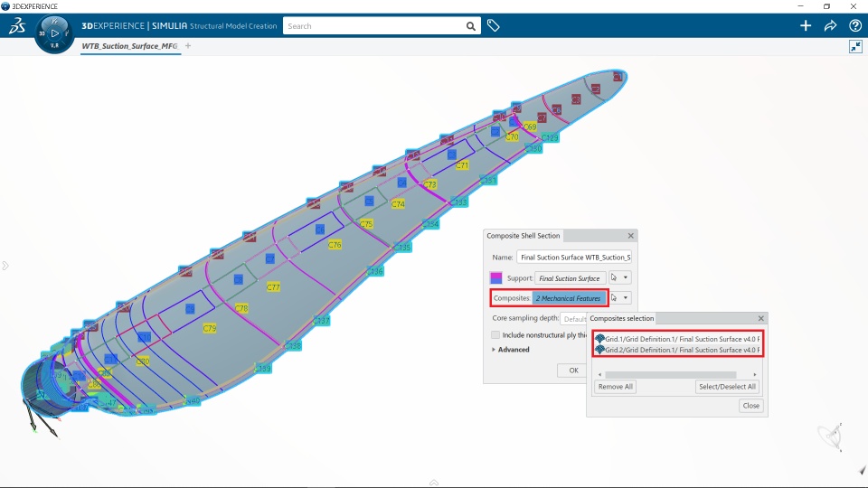Open the Support selection dropdown arrow
868x488 pixels.
click(x=626, y=277)
